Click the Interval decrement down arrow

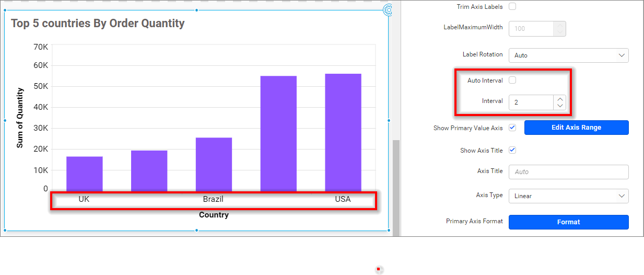pyautogui.click(x=560, y=106)
